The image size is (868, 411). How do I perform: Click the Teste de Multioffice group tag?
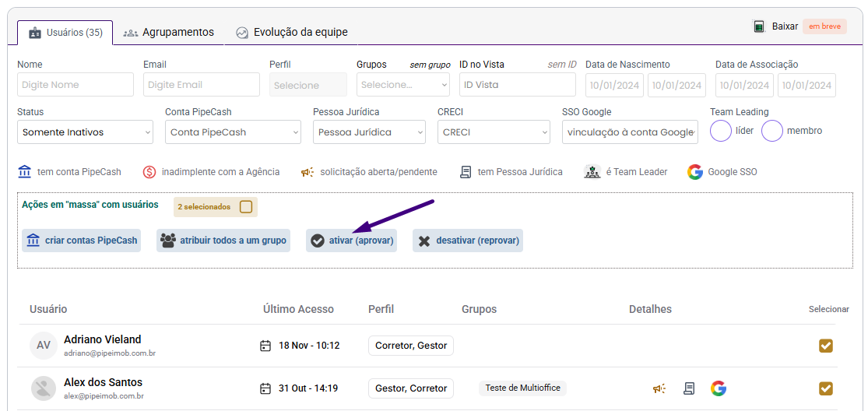(522, 388)
